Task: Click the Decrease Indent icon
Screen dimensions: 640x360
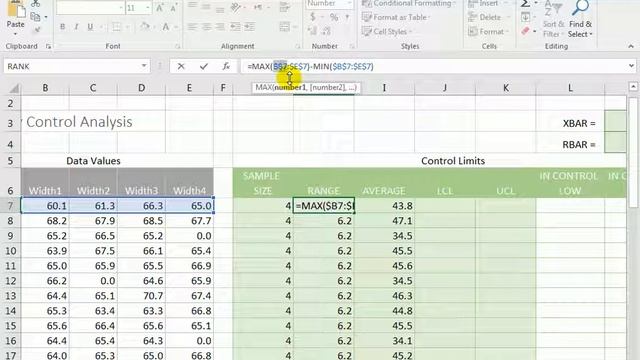Action: coord(236,27)
